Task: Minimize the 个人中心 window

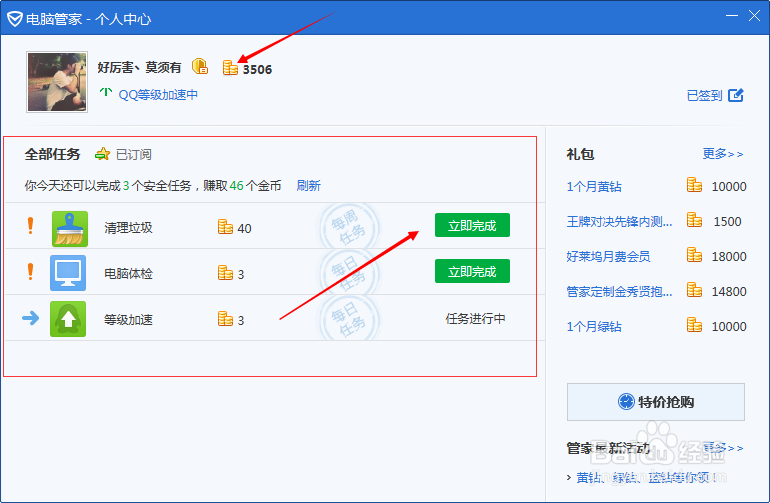Action: point(732,16)
